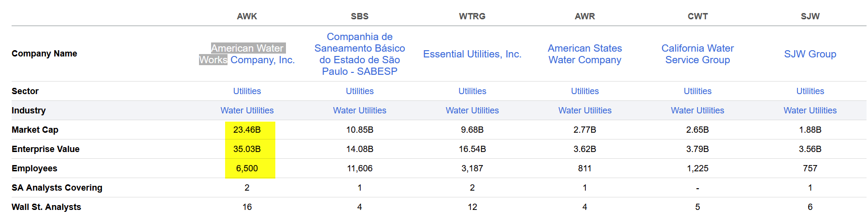Open American Water Works Company link
868x222 pixels.
(x=247, y=54)
